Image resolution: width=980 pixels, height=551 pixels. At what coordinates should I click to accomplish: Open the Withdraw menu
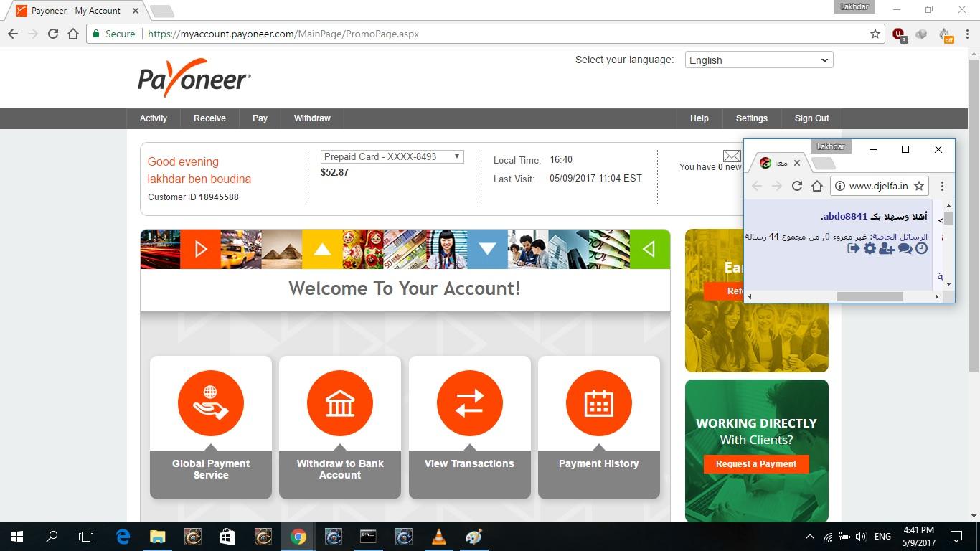[312, 118]
